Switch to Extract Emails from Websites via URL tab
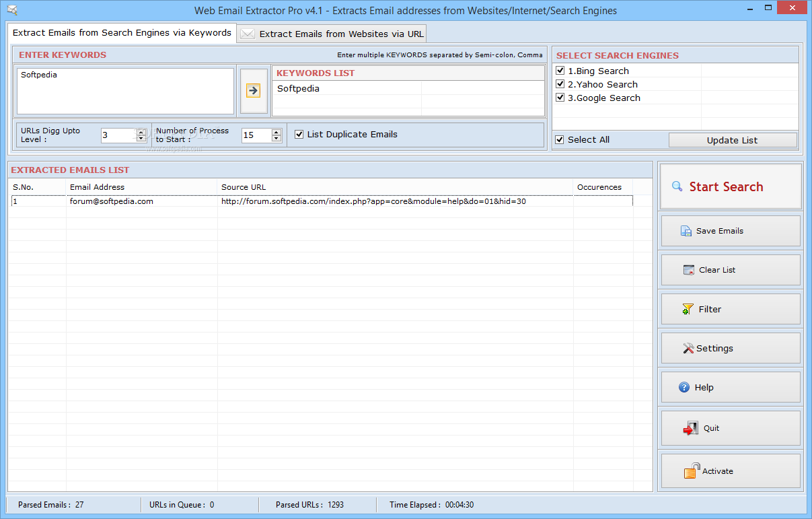The width and height of the screenshot is (812, 519). pos(332,34)
